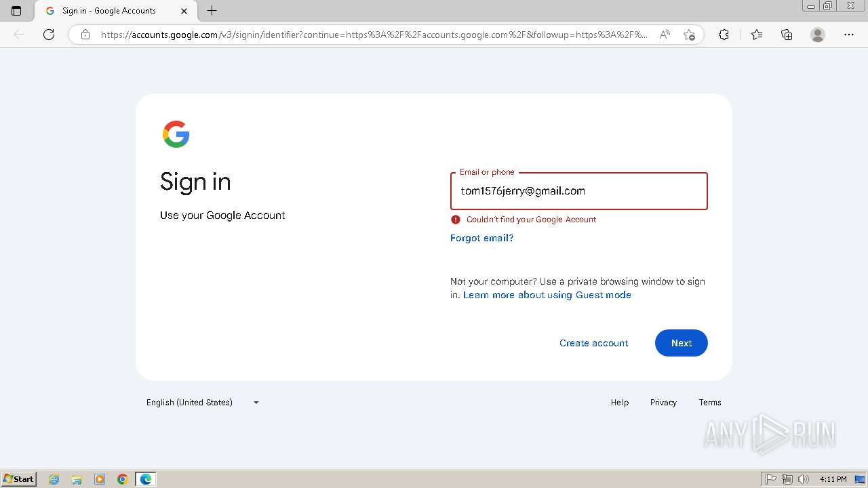Open Edge Settings and more menu
This screenshot has height=488, width=868.
[x=849, y=35]
